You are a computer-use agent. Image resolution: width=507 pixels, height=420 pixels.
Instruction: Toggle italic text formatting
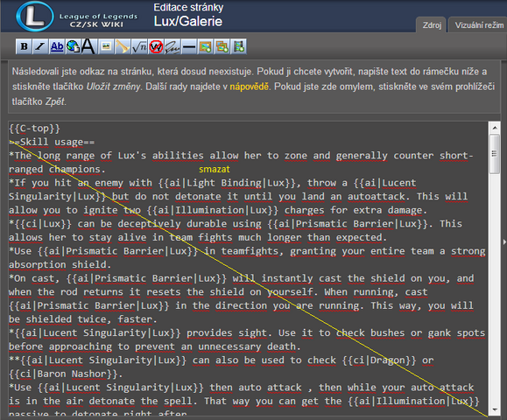pos(40,46)
